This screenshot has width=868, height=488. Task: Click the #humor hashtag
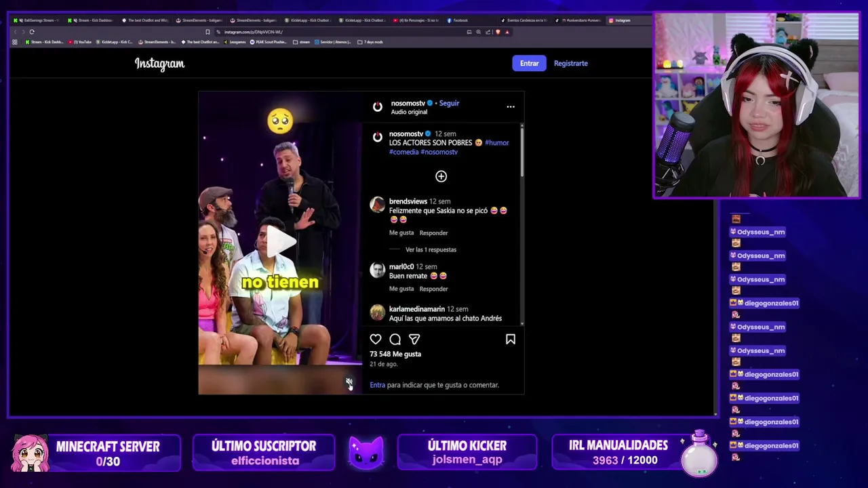coord(496,142)
